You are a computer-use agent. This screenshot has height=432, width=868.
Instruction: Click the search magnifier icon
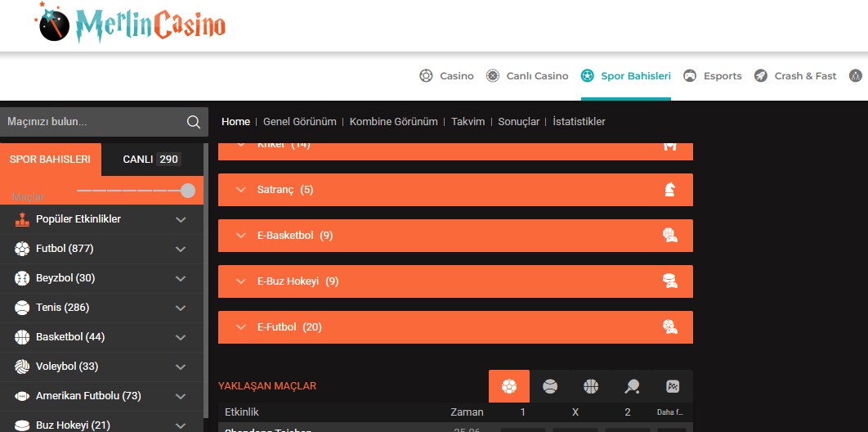tap(194, 122)
